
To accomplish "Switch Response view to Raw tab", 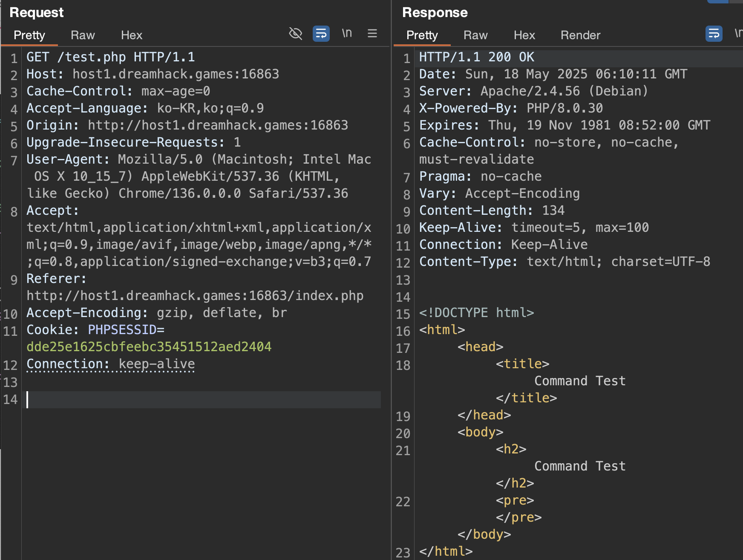I will tap(475, 35).
